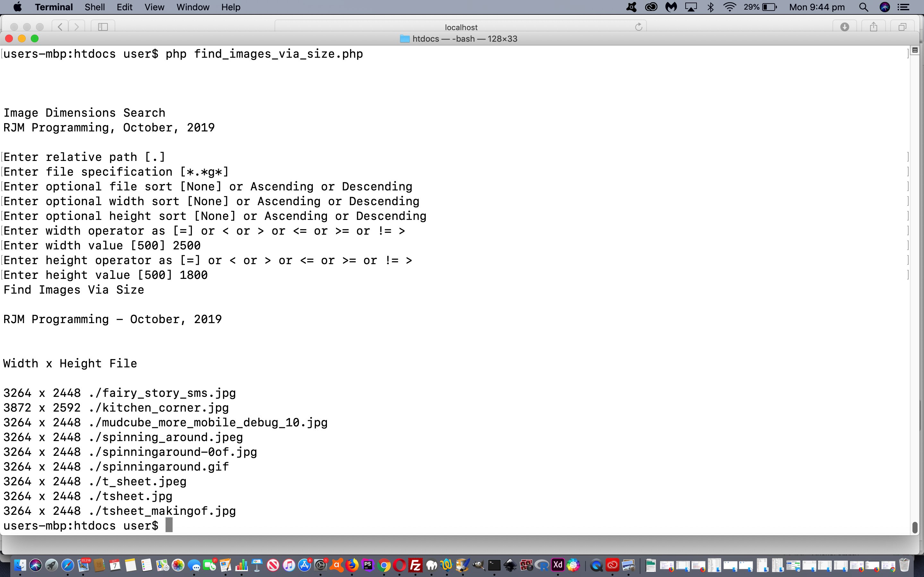Click the Shell menu bar item

pos(93,7)
